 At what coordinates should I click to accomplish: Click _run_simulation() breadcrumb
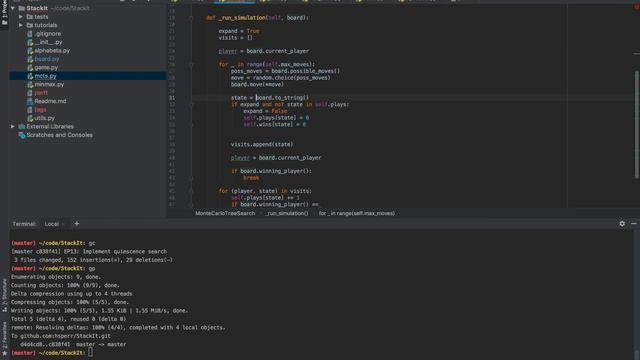point(287,213)
